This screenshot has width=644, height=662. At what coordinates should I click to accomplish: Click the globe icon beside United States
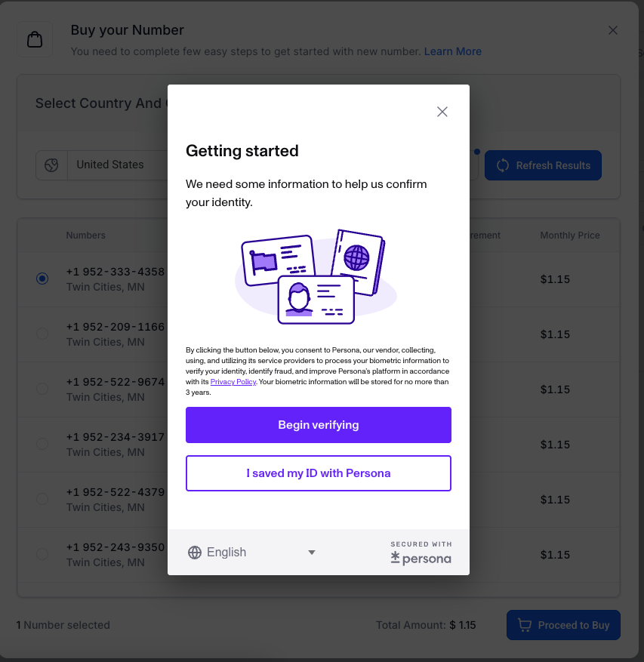tap(51, 165)
